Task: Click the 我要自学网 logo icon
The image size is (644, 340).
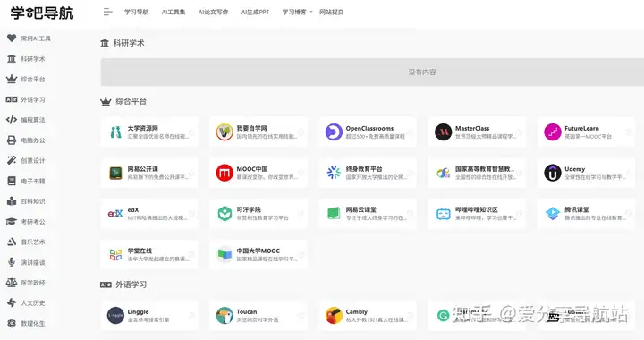Action: click(x=225, y=132)
